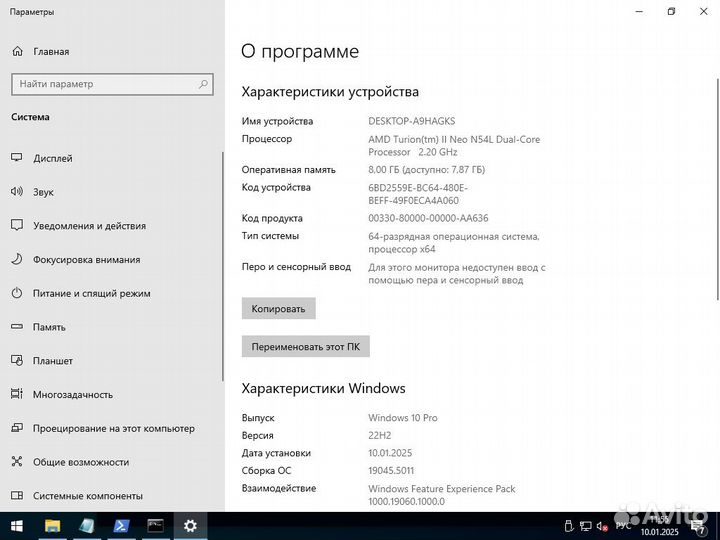The height and width of the screenshot is (540, 720).
Task: Click the Копировать button
Action: point(278,309)
